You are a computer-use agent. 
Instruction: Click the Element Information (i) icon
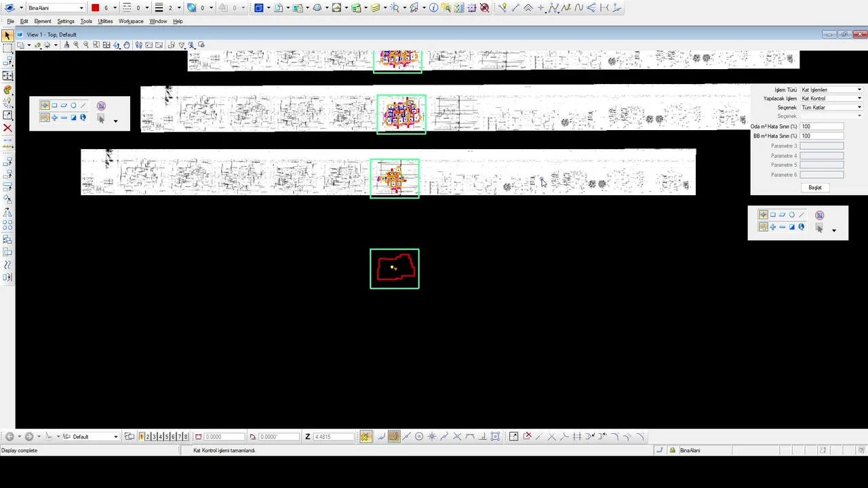pos(433,7)
